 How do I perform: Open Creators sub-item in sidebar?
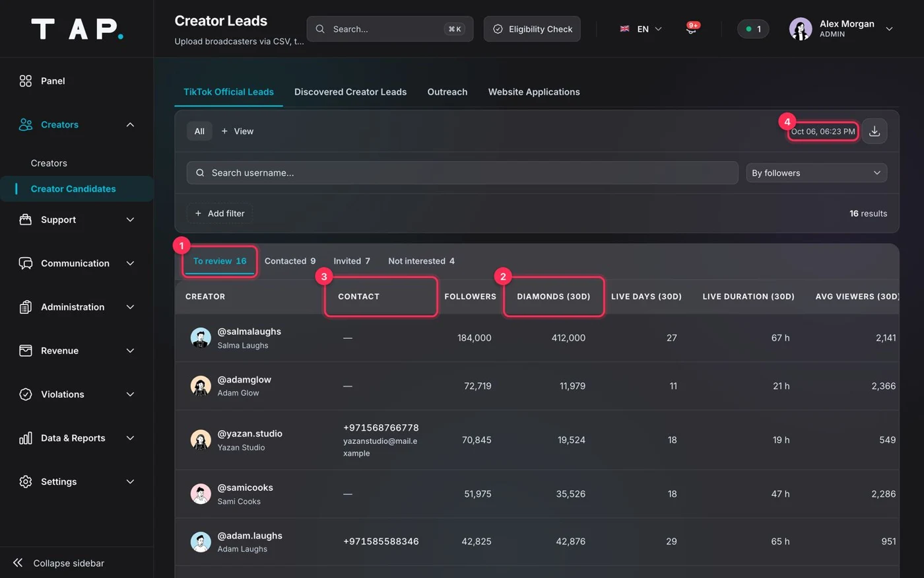pos(49,163)
